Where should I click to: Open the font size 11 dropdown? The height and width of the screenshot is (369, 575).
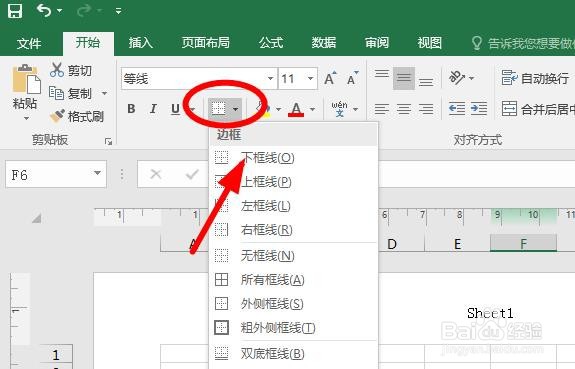tap(310, 78)
